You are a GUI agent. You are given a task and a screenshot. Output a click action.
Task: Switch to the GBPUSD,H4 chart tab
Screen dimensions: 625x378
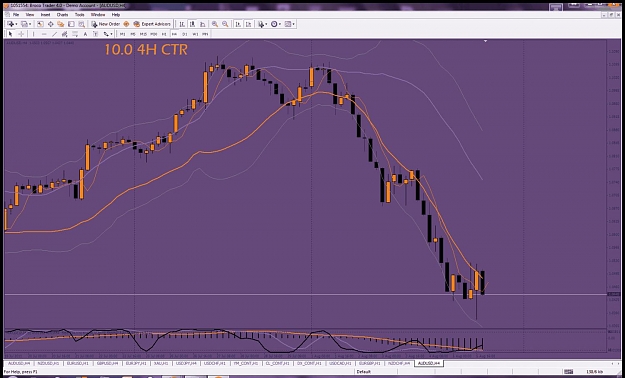(x=107, y=363)
